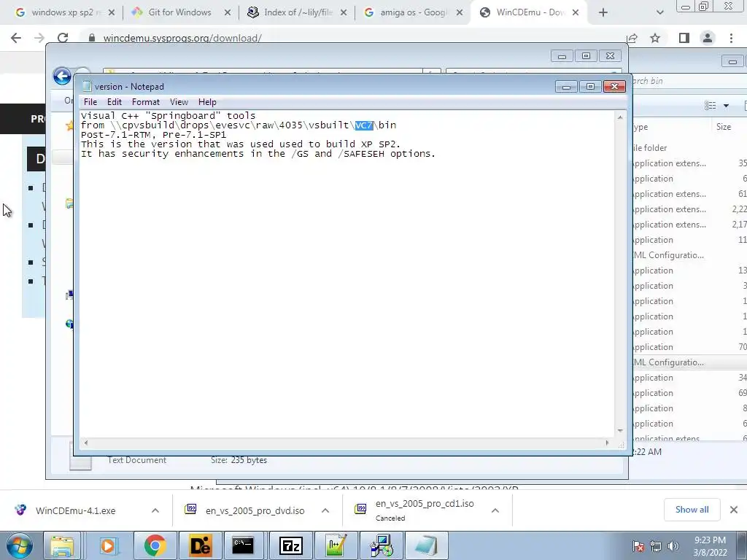Open 7-Zip from taskbar

click(290, 545)
